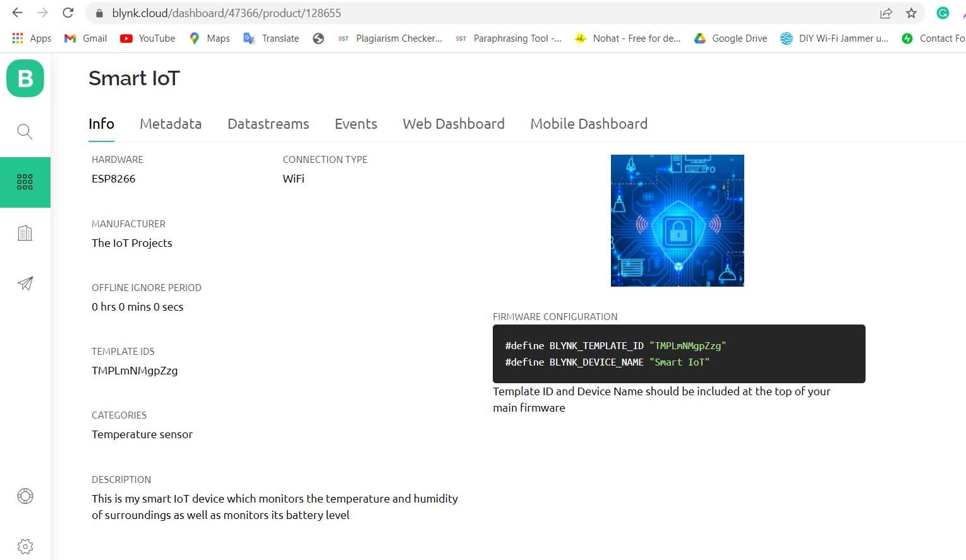Go back using the browser back arrow
Viewport: 966px width, 560px height.
[18, 13]
